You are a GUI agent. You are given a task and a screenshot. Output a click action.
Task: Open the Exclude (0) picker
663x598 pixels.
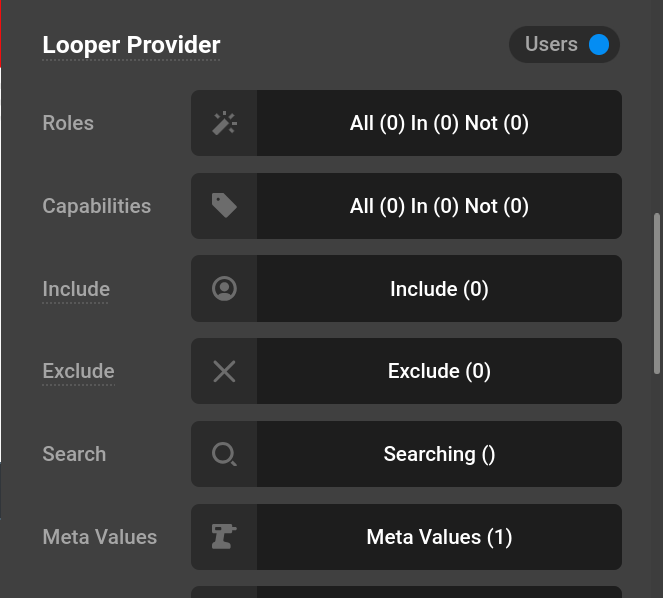(439, 371)
